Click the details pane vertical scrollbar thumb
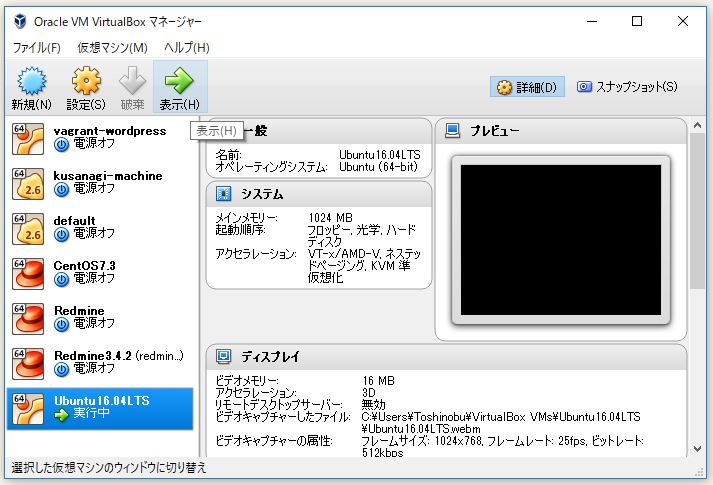Image resolution: width=713 pixels, height=485 pixels. pyautogui.click(x=698, y=210)
